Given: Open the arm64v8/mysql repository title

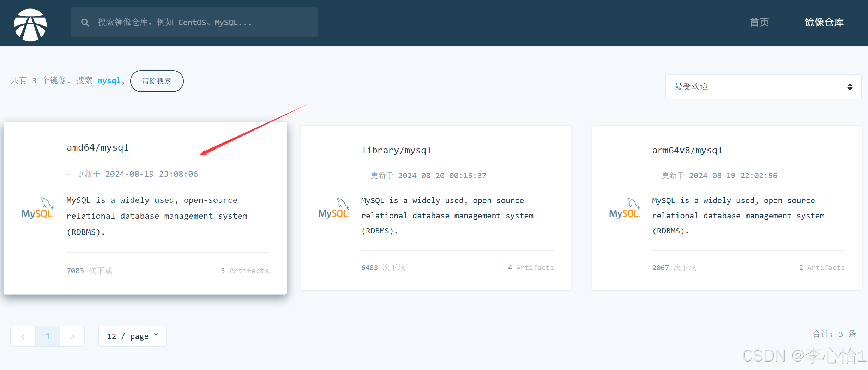Looking at the screenshot, I should pos(687,150).
